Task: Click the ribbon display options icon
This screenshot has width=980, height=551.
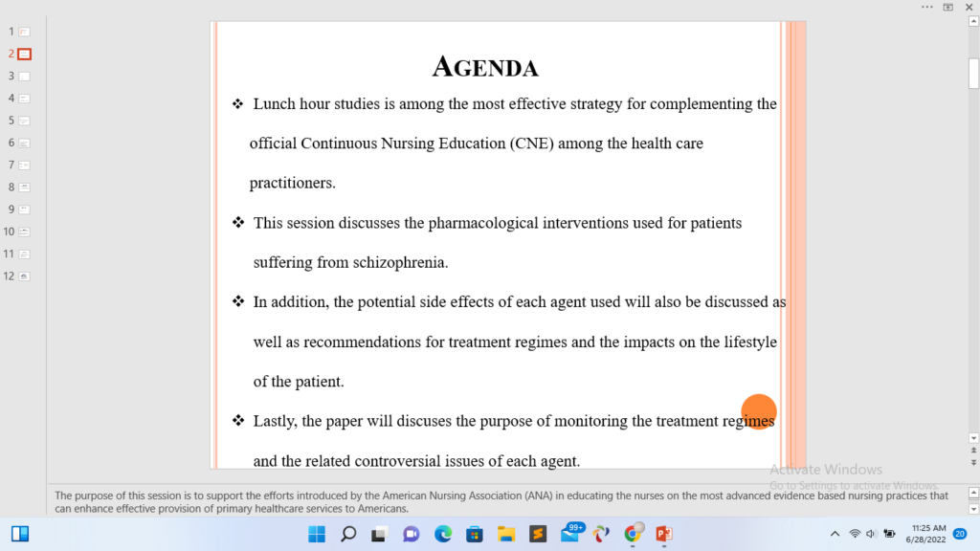Action: [x=947, y=7]
